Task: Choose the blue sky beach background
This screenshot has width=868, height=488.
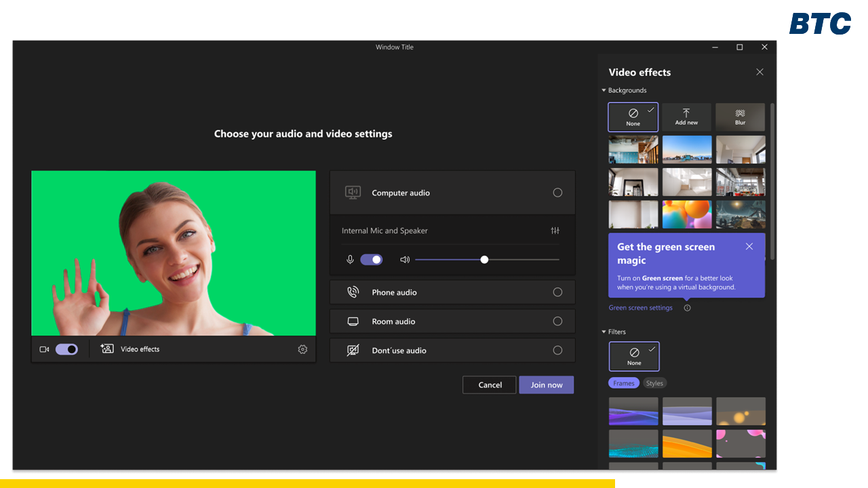Action: [x=687, y=150]
